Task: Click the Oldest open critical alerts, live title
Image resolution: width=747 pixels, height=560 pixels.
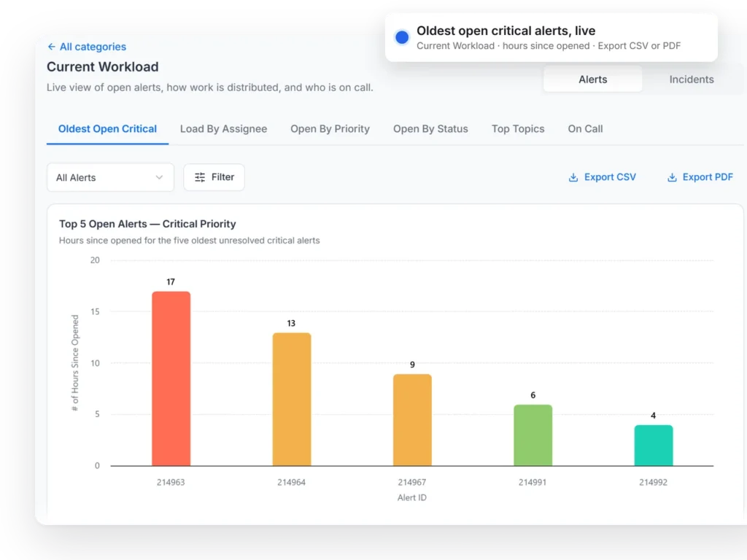Action: click(506, 31)
